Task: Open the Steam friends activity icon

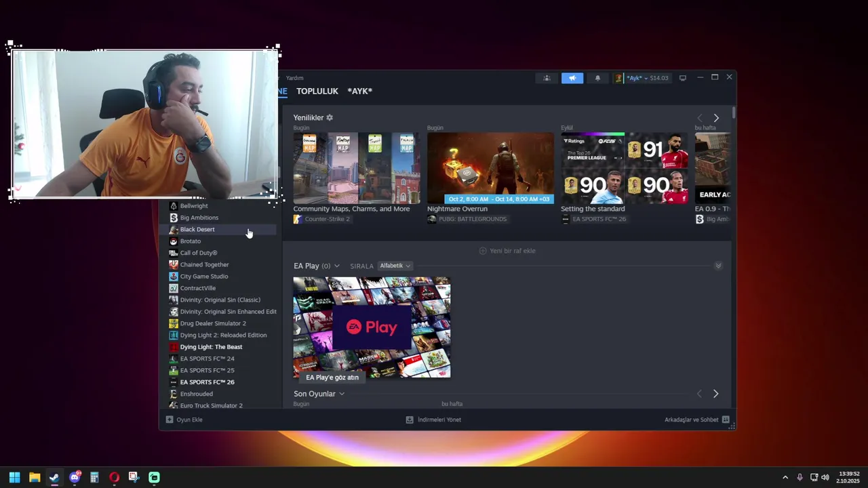Action: coord(547,78)
